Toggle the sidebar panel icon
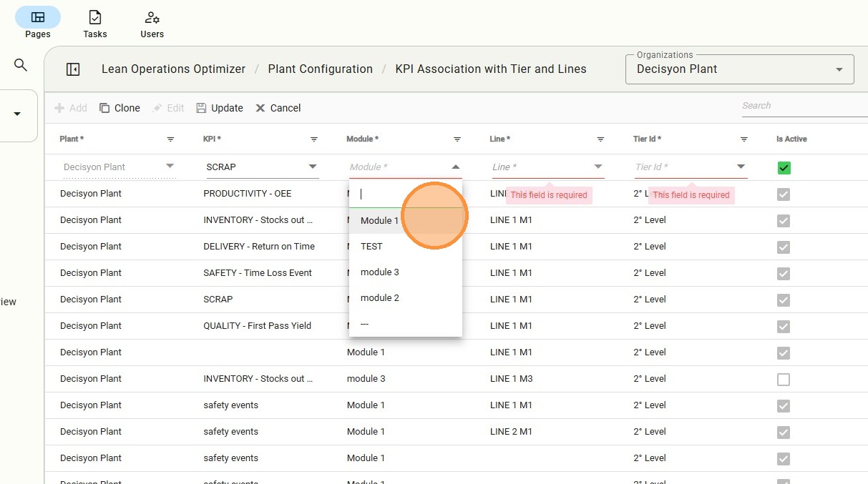The image size is (868, 484). tap(73, 69)
